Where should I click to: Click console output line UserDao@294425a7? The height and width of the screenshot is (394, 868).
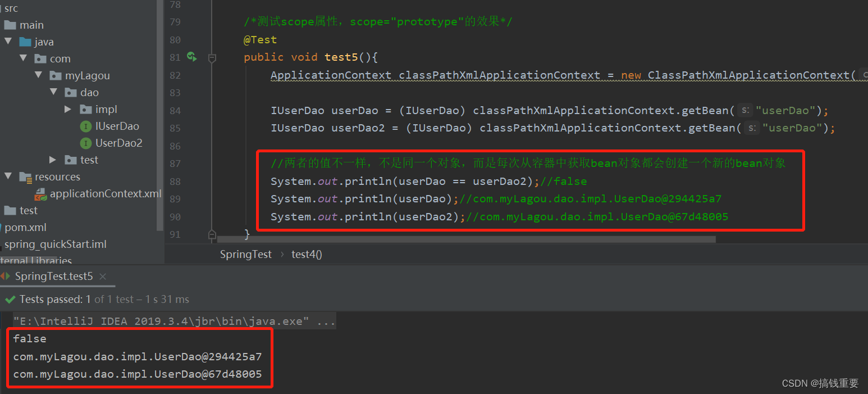pyautogui.click(x=138, y=356)
